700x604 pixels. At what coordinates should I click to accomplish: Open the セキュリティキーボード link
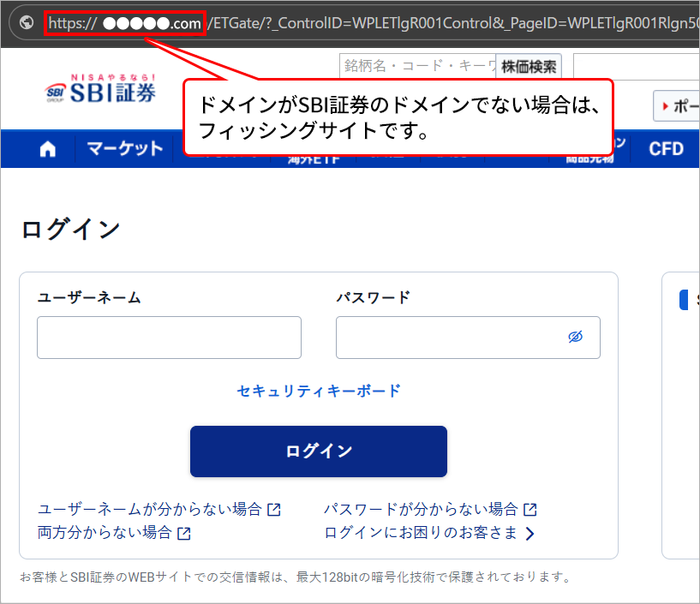coord(319,391)
